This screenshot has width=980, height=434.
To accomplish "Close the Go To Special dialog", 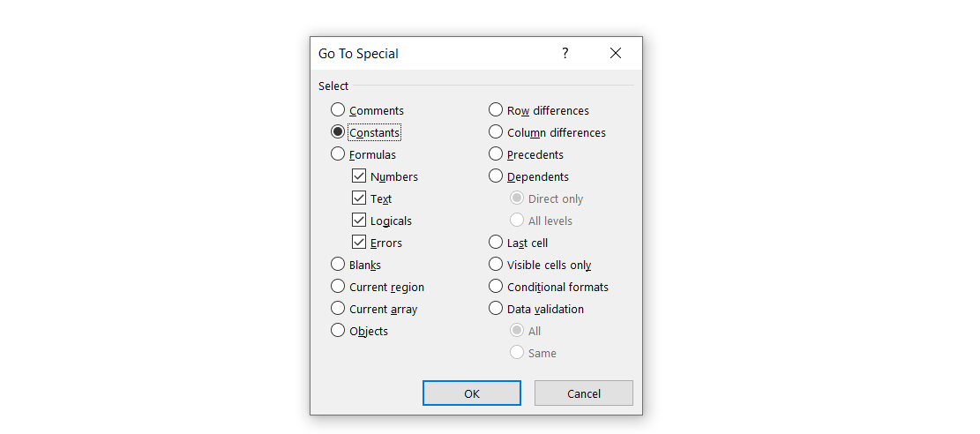I will click(x=616, y=54).
